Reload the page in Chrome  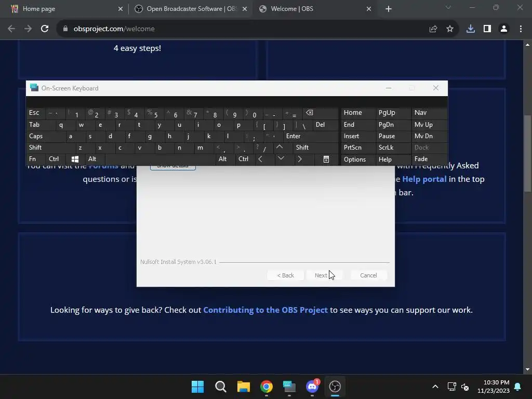tap(45, 29)
